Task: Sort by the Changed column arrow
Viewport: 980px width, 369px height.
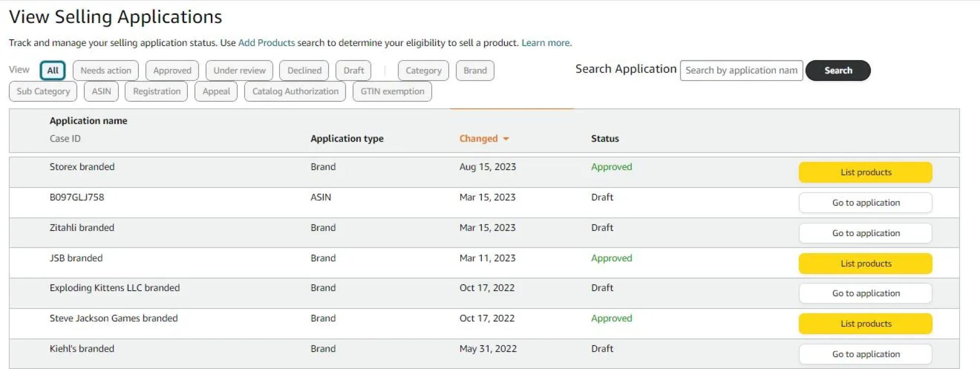Action: 505,139
